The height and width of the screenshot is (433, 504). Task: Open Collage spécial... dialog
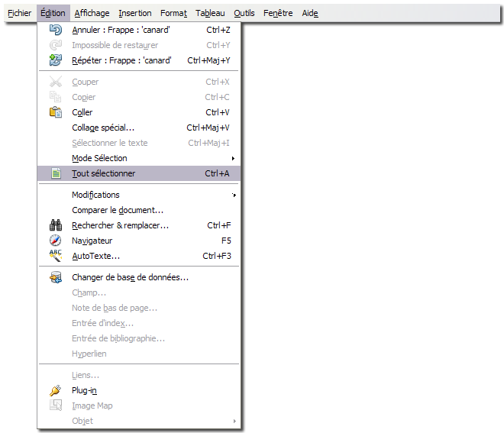(139, 128)
